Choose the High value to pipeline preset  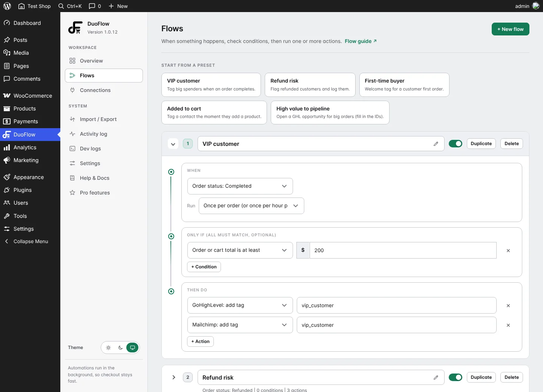pos(330,112)
